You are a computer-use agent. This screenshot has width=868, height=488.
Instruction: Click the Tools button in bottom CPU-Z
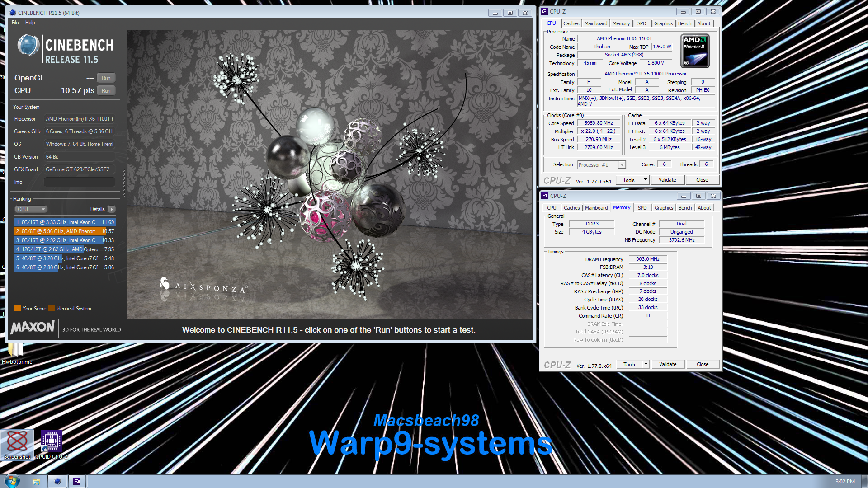[629, 364]
